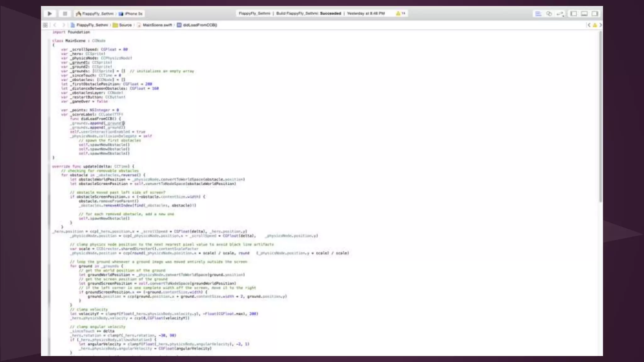Screen dimensions: 644x362
Task: Toggle the left Navigator panel
Action: pyautogui.click(x=574, y=14)
